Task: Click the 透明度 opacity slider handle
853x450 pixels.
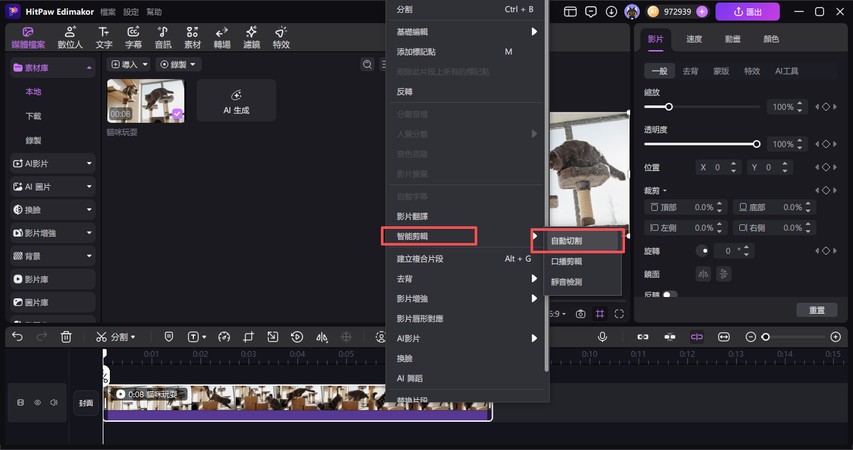Action: pos(756,144)
